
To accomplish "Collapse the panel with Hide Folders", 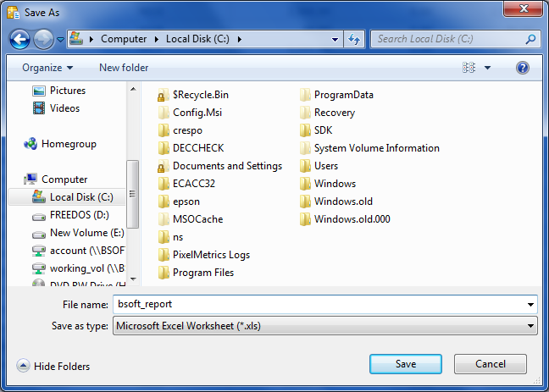I will (x=53, y=367).
